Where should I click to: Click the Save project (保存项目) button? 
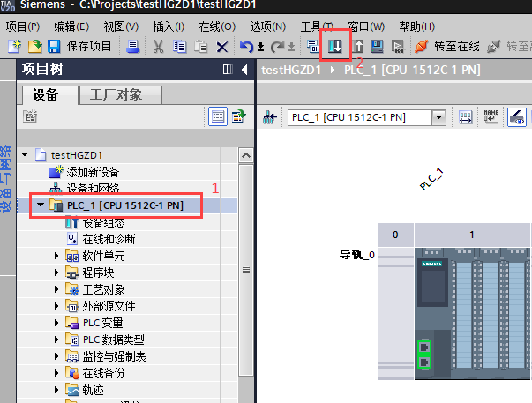80,46
